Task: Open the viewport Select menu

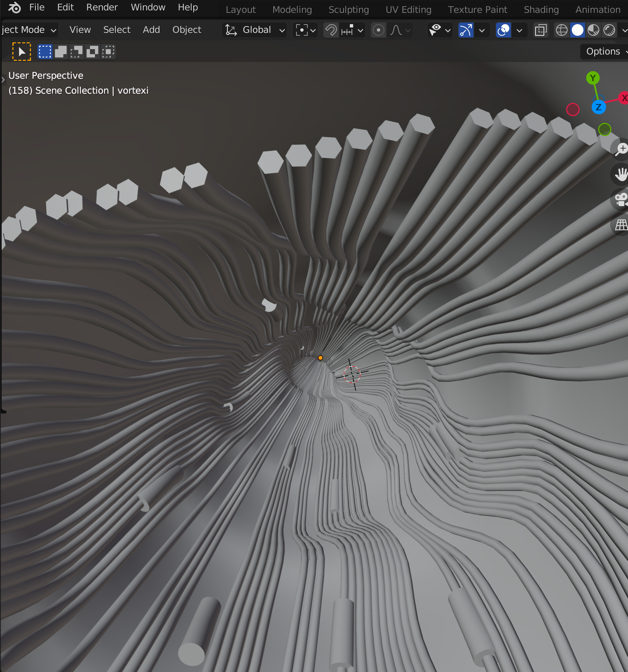Action: (117, 30)
